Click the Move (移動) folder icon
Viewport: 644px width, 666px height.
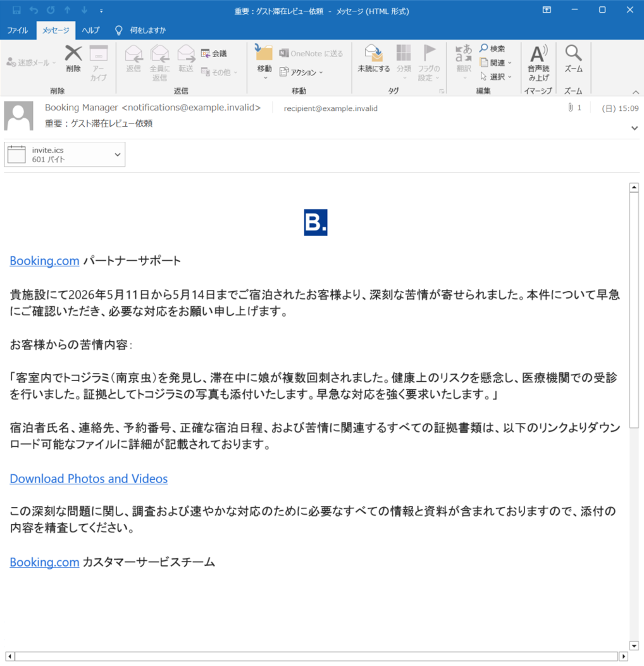tap(264, 53)
